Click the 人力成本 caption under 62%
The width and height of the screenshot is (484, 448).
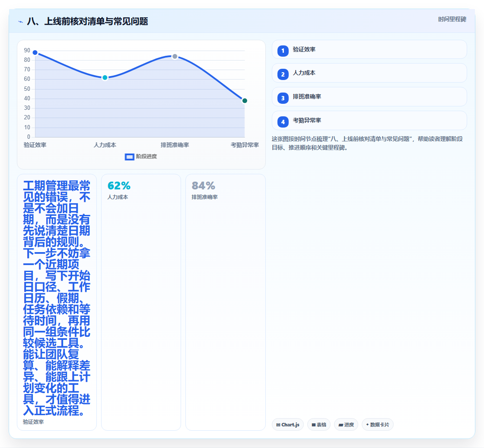coord(118,197)
